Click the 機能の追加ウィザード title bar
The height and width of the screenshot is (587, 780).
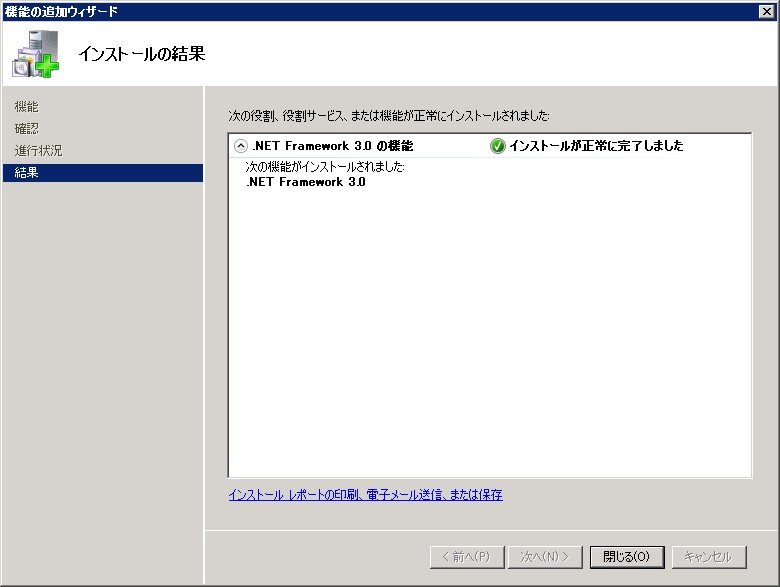[x=300, y=11]
